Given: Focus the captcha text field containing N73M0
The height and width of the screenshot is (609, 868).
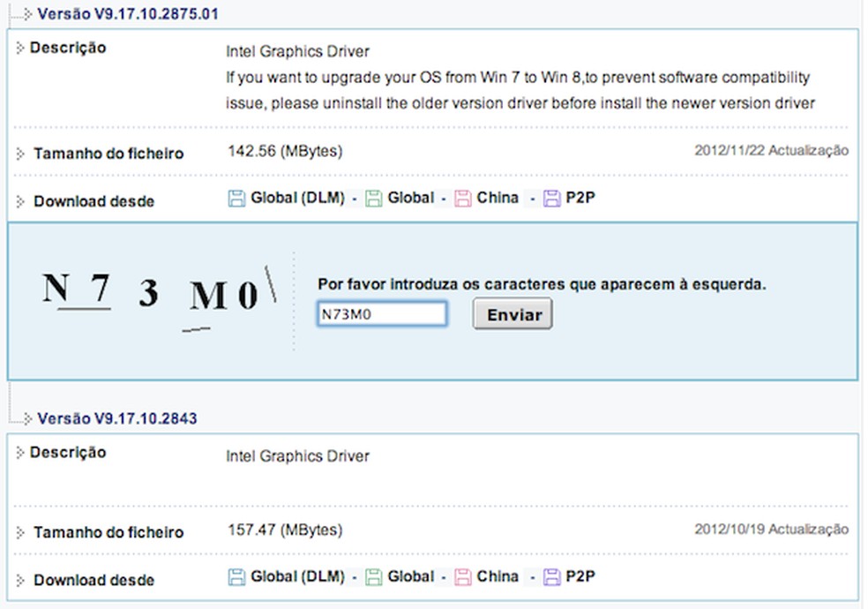Looking at the screenshot, I should (382, 314).
